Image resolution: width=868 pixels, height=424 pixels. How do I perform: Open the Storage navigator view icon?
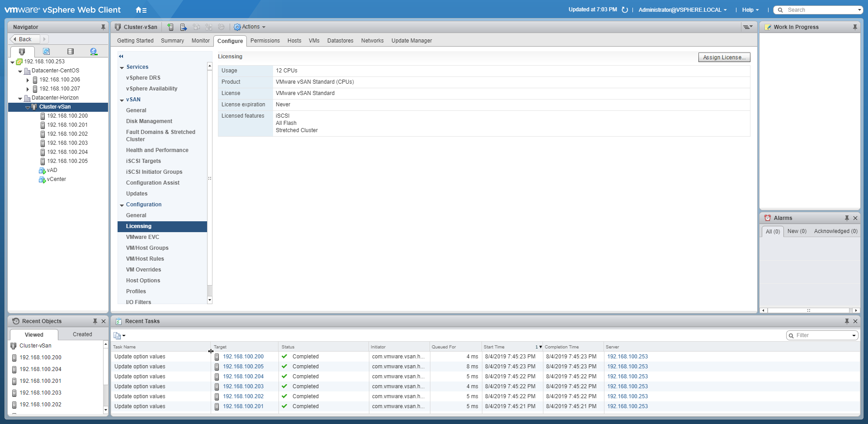point(70,52)
